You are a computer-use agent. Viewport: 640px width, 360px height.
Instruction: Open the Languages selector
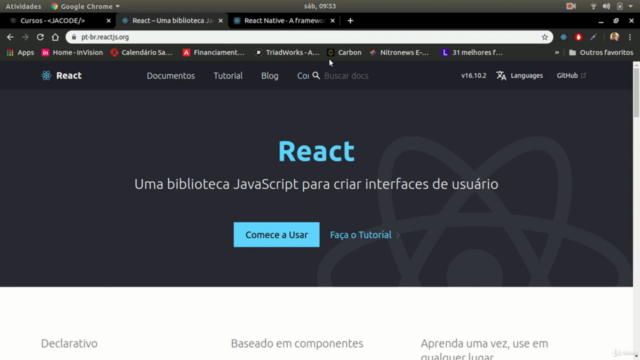pyautogui.click(x=520, y=76)
